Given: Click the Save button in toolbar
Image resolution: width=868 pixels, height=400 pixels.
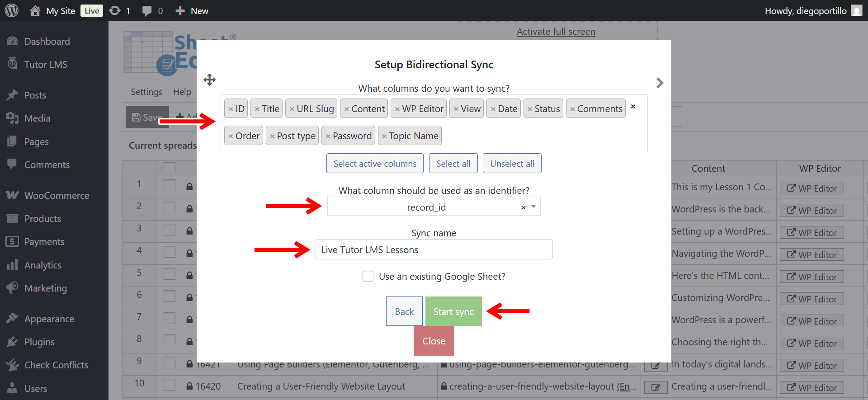Looking at the screenshot, I should [x=147, y=117].
